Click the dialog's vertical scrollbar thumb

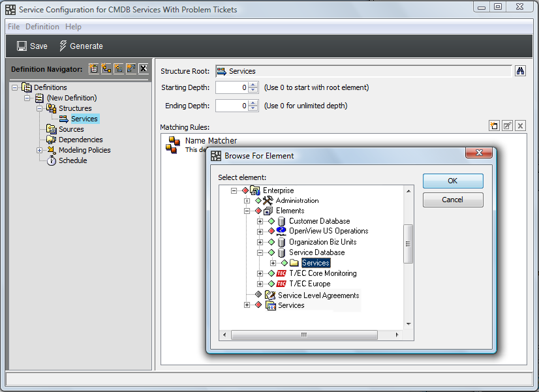[x=408, y=244]
